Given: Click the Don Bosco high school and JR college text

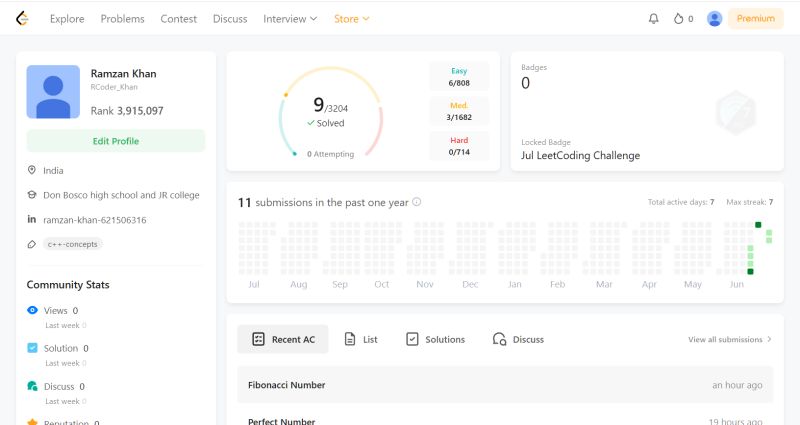Looking at the screenshot, I should tap(121, 195).
